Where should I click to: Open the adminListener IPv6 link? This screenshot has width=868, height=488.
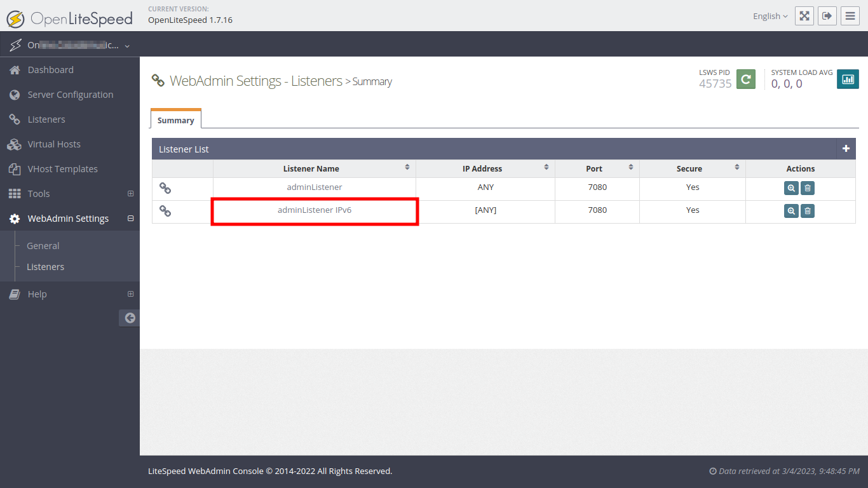(315, 210)
